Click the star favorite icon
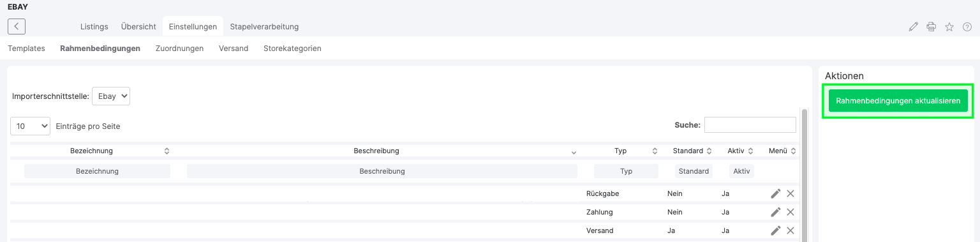Viewport: 980px width, 242px height. click(949, 27)
